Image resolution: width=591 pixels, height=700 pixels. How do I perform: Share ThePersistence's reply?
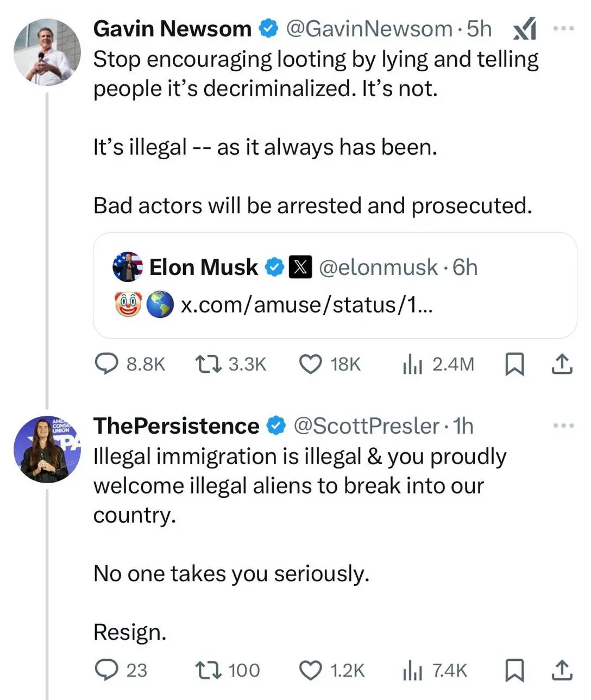click(562, 670)
